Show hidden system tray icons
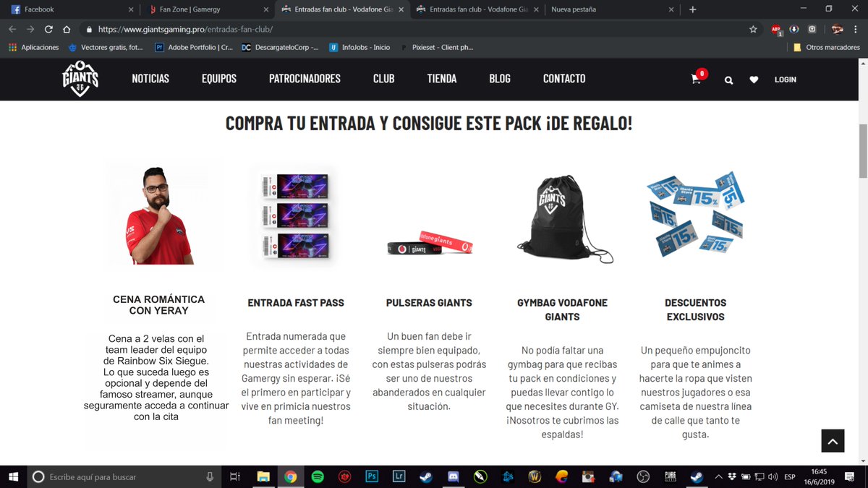 click(718, 476)
